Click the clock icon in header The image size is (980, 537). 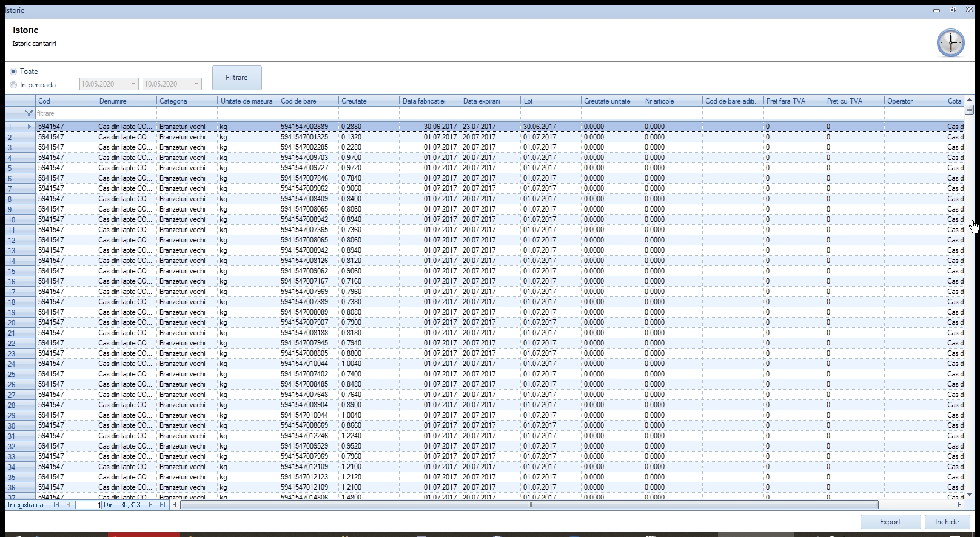click(x=950, y=43)
